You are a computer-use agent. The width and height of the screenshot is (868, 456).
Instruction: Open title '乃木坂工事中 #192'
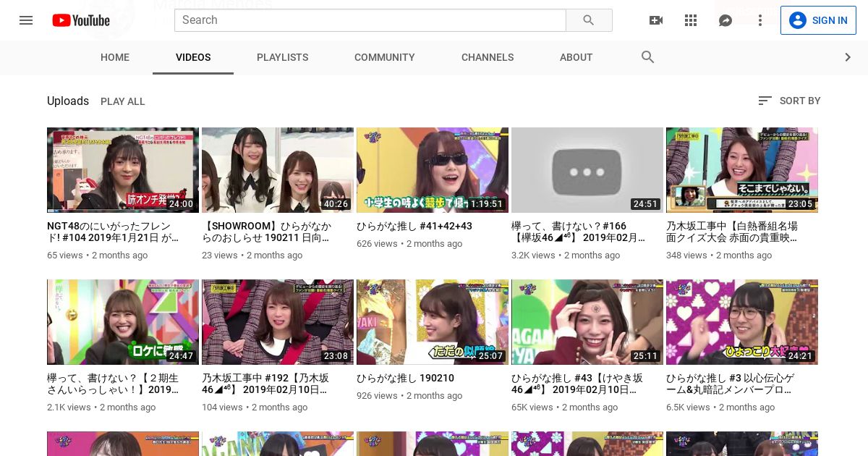click(x=265, y=384)
